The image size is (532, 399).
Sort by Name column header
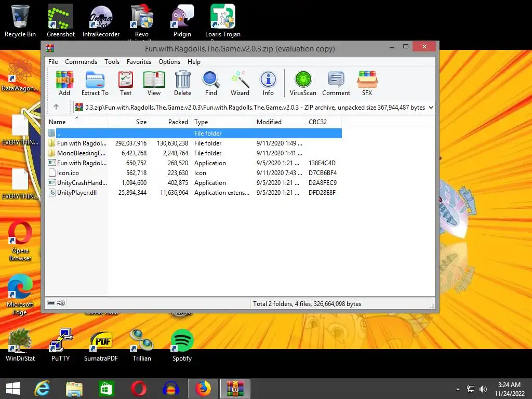pyautogui.click(x=77, y=122)
